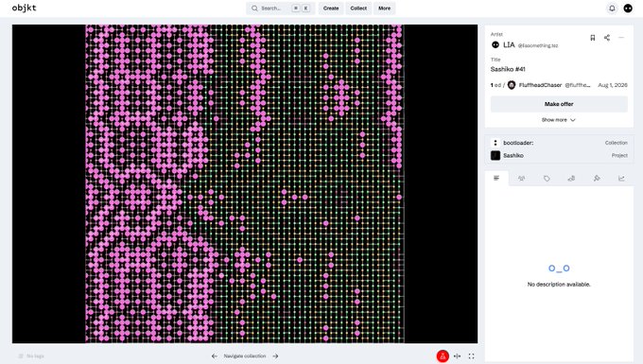Click the red flask report button
643x364 pixels.
pos(443,356)
